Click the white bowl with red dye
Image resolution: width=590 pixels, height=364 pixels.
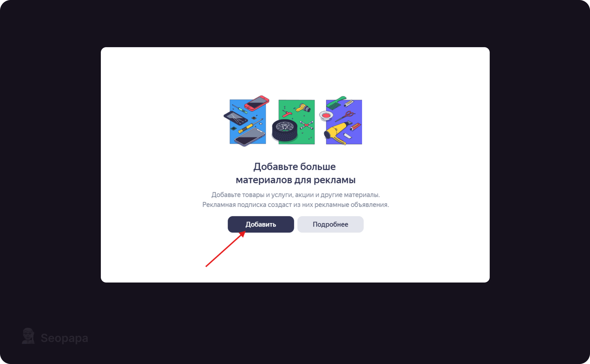pyautogui.click(x=326, y=116)
